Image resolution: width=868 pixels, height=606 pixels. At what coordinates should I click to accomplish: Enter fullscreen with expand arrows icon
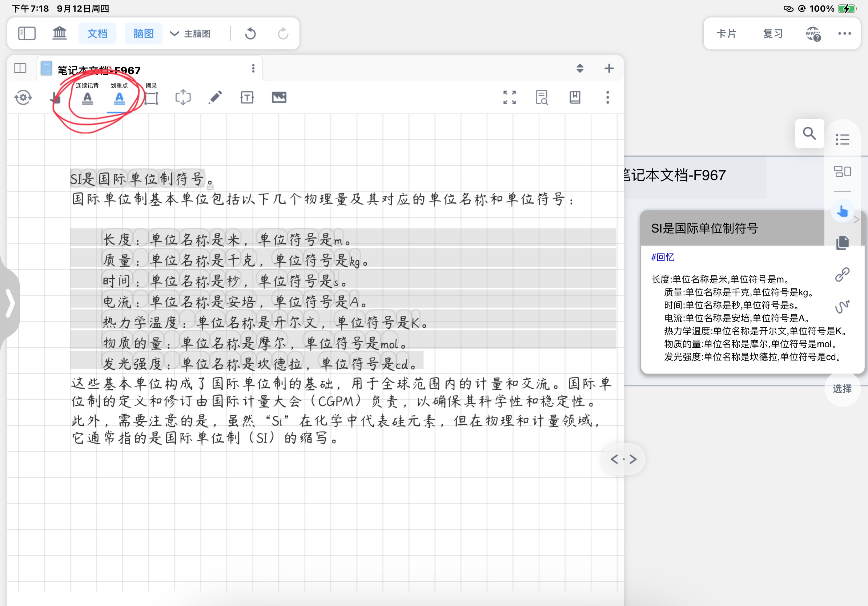tap(509, 97)
